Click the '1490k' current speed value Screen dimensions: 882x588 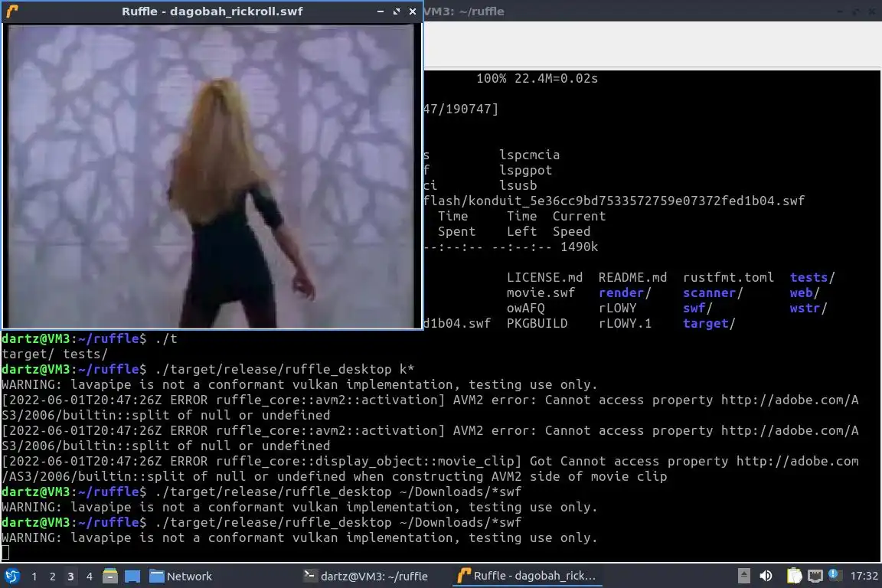(x=579, y=247)
